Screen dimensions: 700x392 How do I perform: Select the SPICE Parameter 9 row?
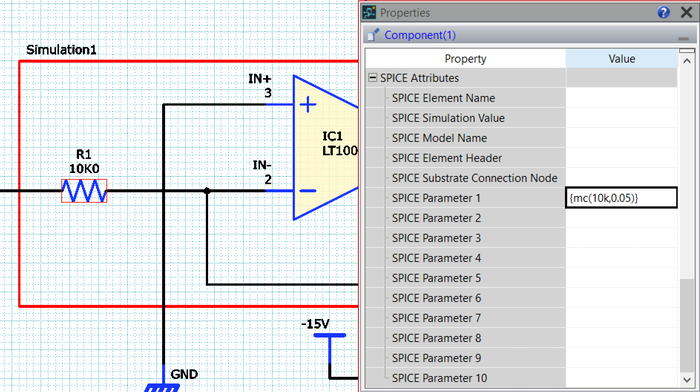521,358
